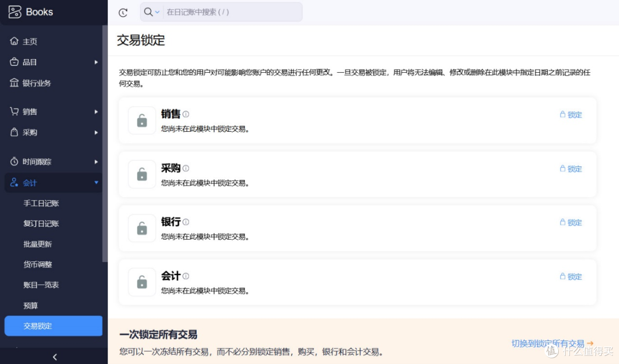Show info tooltip next to 采购 heading
The width and height of the screenshot is (619, 364).
point(186,168)
